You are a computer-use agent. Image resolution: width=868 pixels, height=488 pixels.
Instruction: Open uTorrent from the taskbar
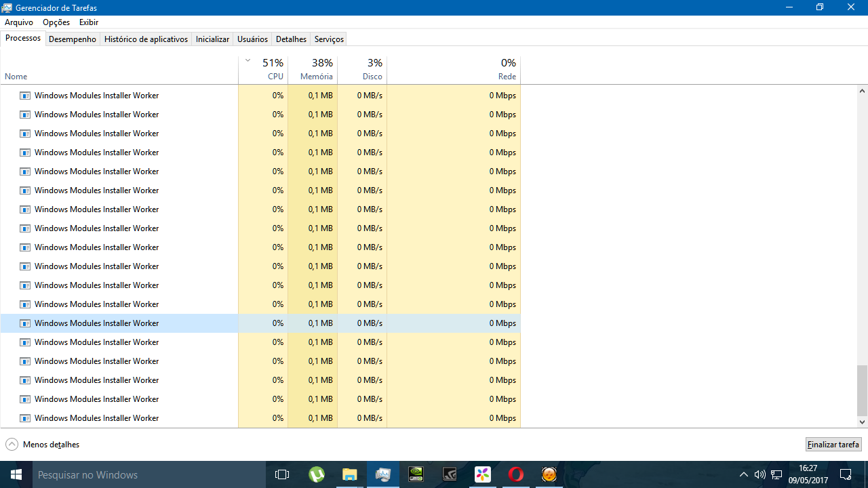click(x=316, y=474)
